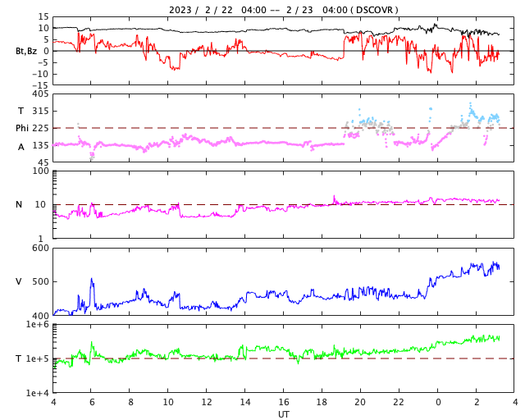This screenshot has width=525, height=420.
Task: Click the 'UT' x-axis label
Action: coord(284,414)
